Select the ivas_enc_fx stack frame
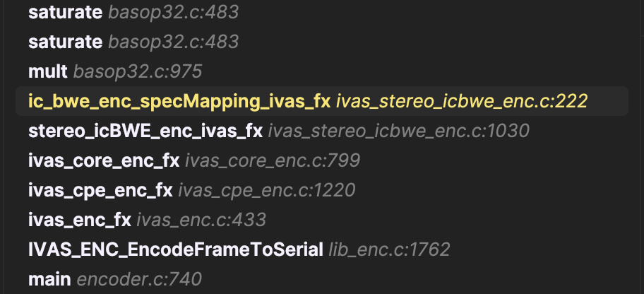 [80, 220]
